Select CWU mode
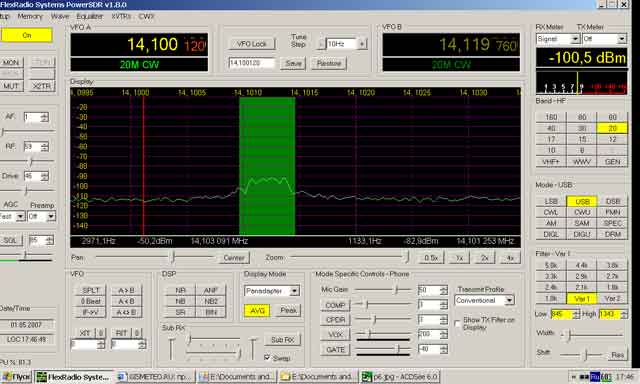The height and width of the screenshot is (384, 640). [x=582, y=212]
